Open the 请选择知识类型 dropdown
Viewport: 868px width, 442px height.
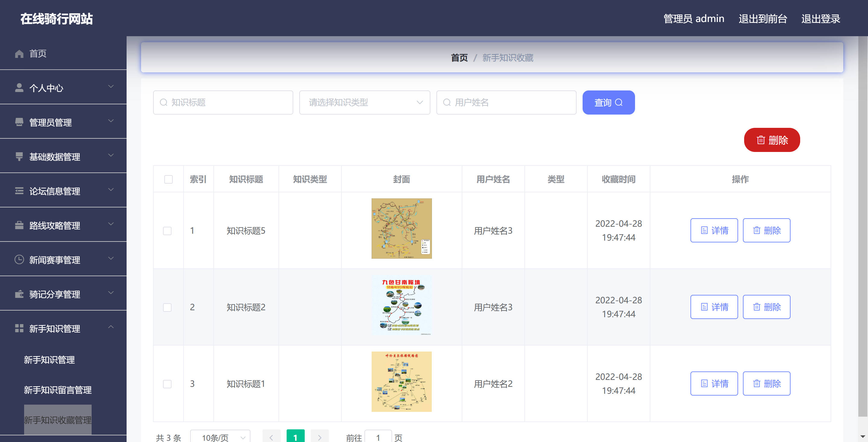tap(365, 102)
